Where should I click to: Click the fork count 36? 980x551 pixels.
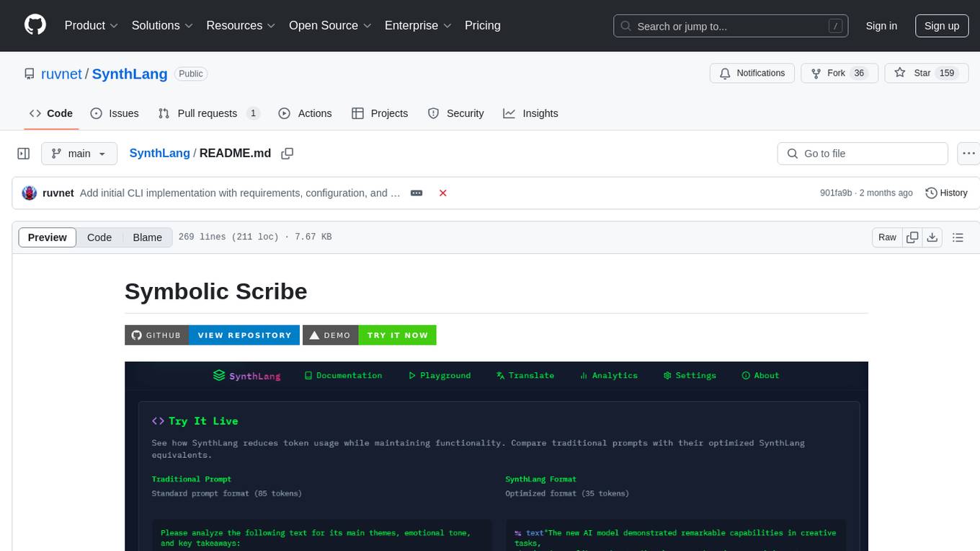pyautogui.click(x=859, y=74)
